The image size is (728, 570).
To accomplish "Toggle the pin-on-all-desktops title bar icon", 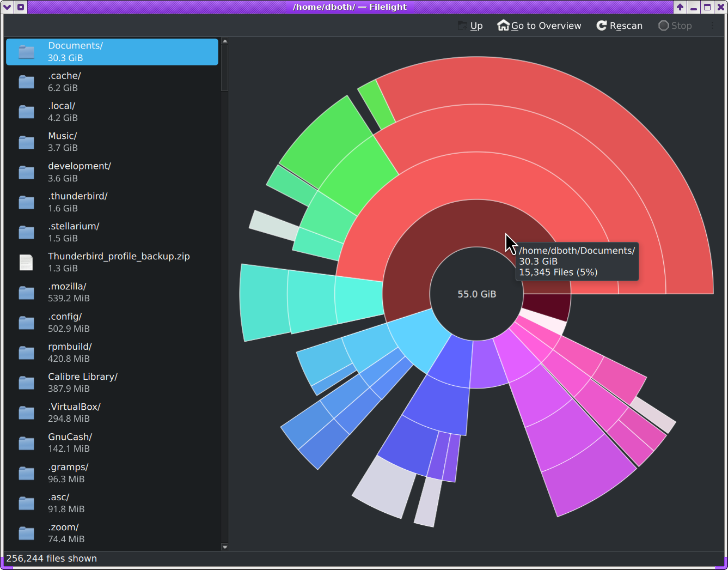I will tap(21, 7).
